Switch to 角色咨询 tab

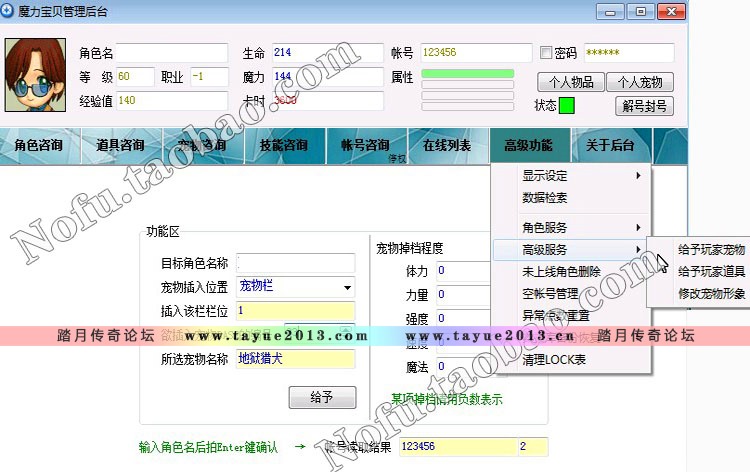click(39, 145)
